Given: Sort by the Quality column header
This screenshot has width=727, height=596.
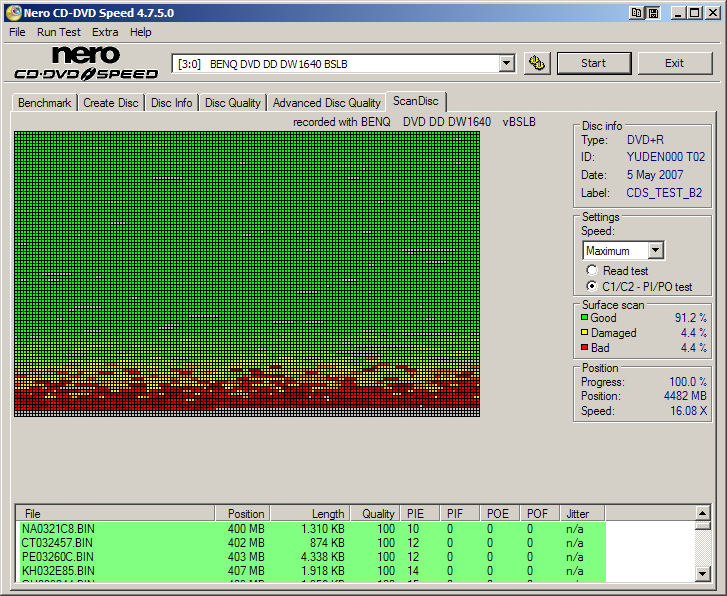Looking at the screenshot, I should point(375,513).
